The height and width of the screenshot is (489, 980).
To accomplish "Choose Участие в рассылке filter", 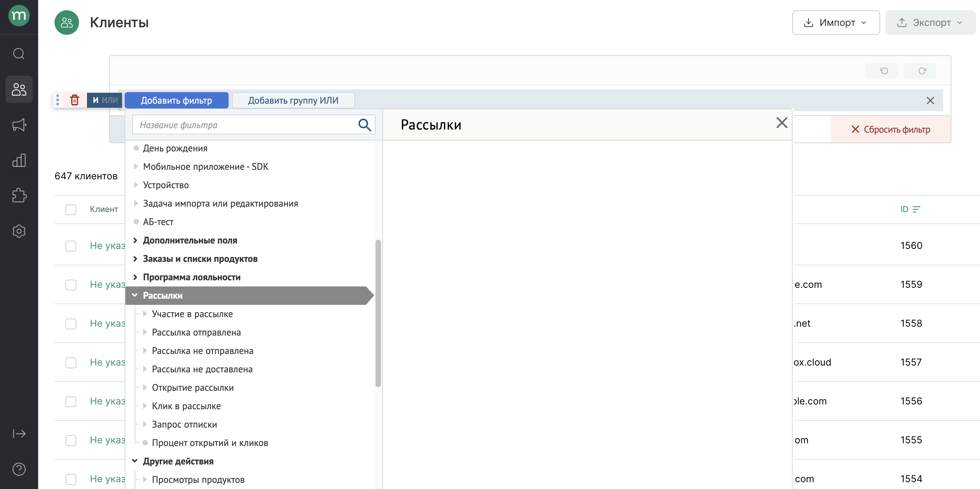I will coord(192,314).
